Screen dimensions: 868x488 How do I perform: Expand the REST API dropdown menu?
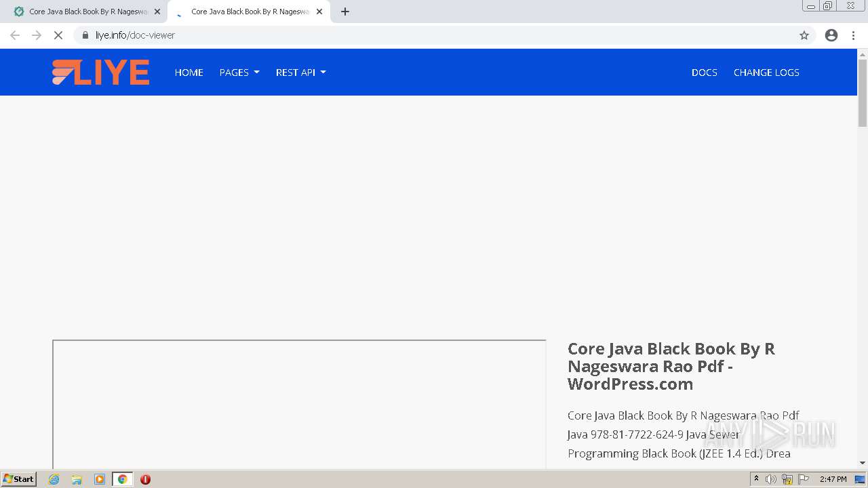tap(301, 73)
